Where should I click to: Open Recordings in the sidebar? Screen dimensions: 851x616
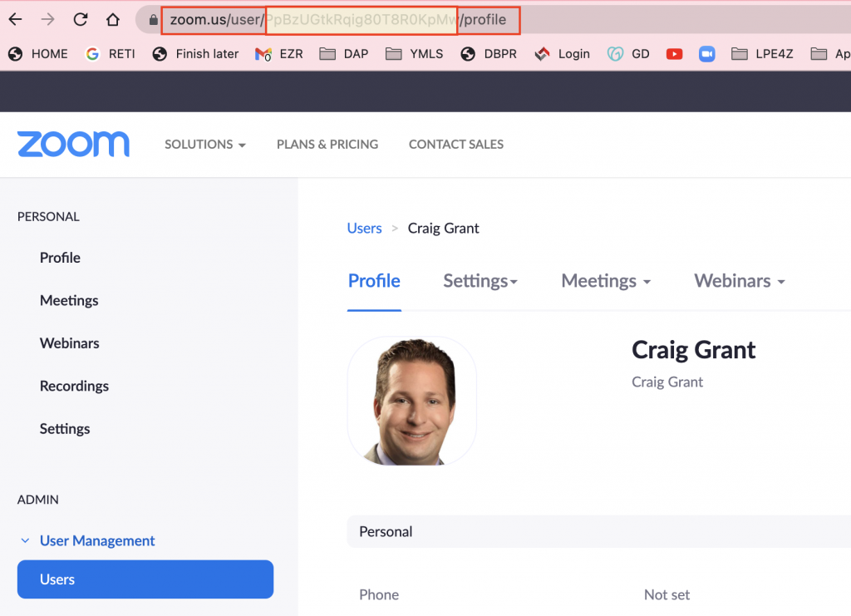coord(74,386)
